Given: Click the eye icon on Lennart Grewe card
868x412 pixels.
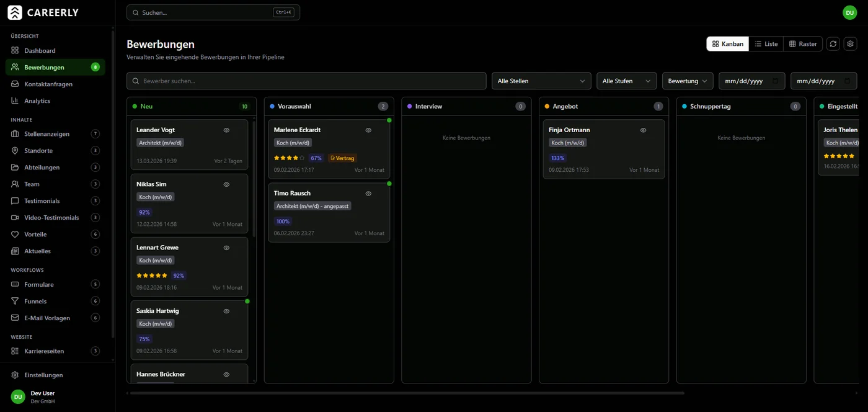Looking at the screenshot, I should (226, 248).
